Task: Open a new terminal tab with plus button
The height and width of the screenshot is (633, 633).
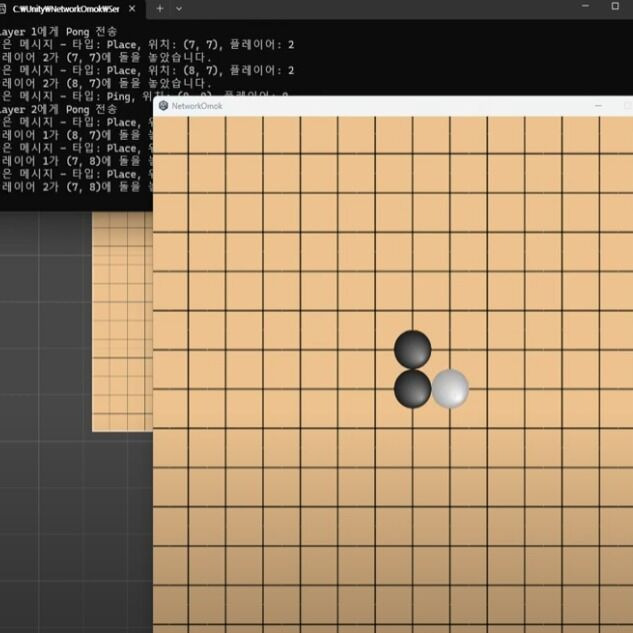Action: tap(159, 8)
